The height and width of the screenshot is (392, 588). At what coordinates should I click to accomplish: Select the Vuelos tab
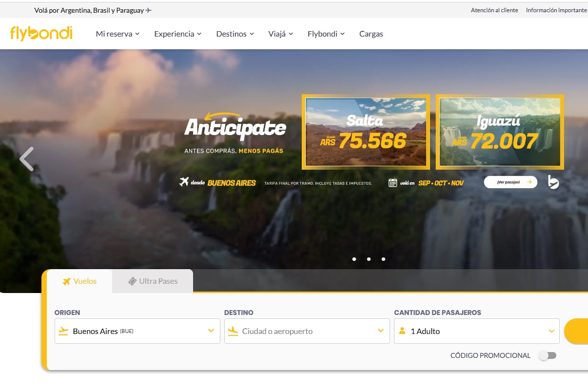[80, 281]
